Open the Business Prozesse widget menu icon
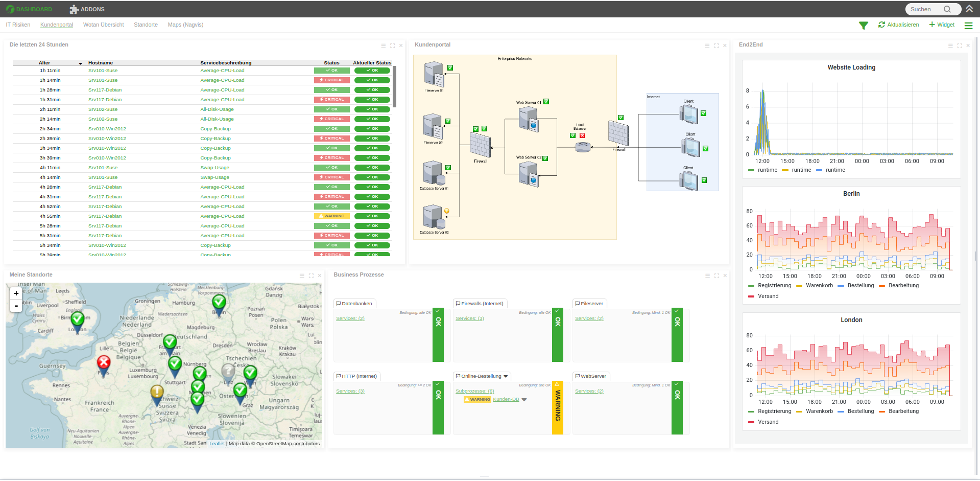 707,276
